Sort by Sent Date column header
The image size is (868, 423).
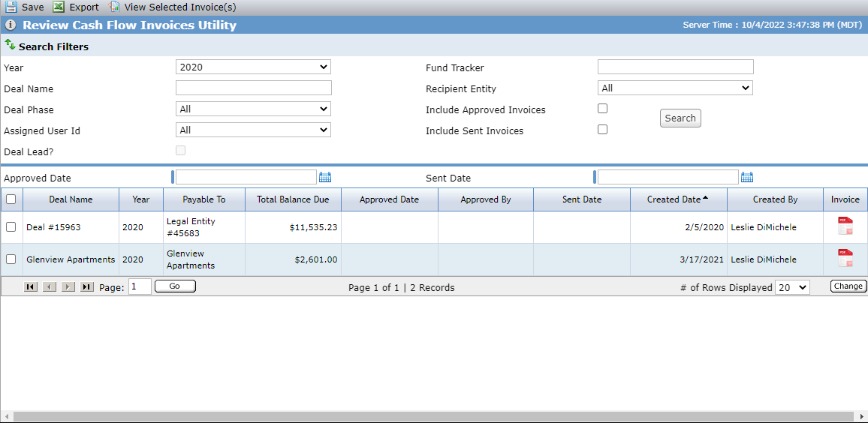coord(582,199)
